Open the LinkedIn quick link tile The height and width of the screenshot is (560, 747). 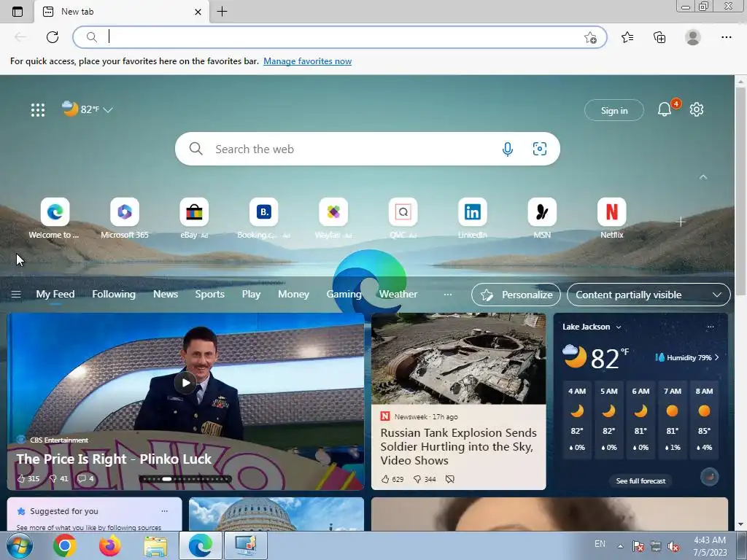pyautogui.click(x=473, y=219)
